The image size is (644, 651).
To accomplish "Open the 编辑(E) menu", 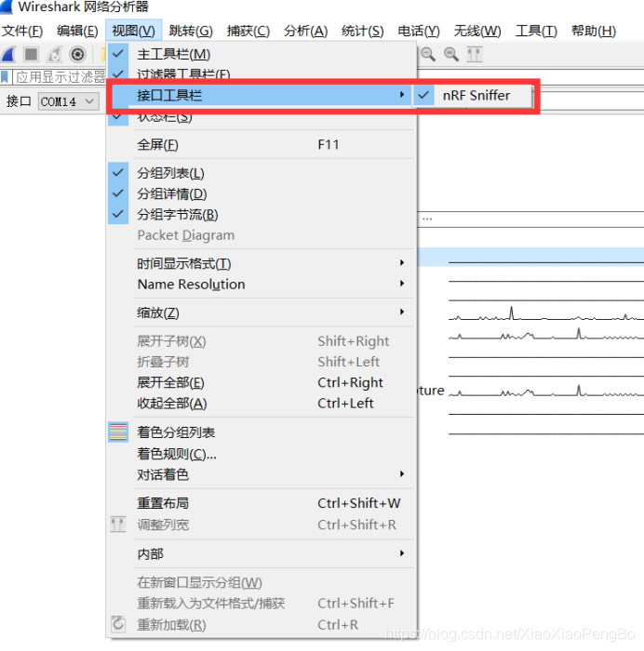I will click(77, 31).
